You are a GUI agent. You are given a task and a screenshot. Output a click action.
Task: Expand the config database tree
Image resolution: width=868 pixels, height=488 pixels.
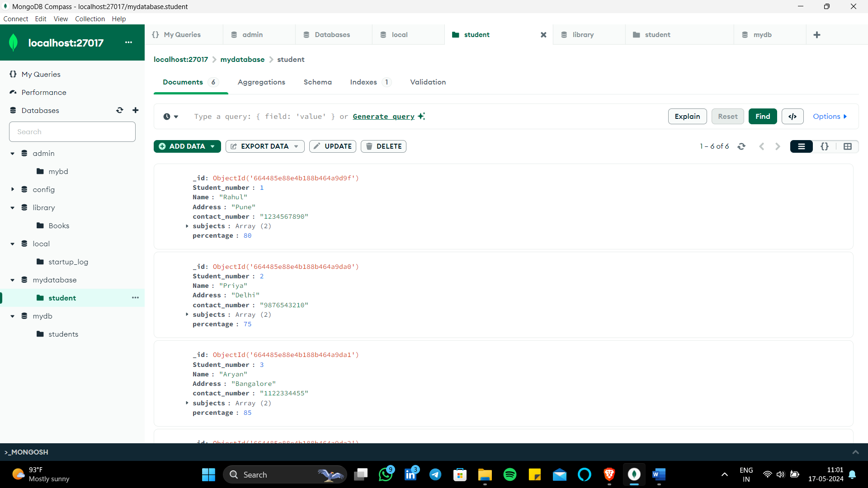(x=13, y=189)
